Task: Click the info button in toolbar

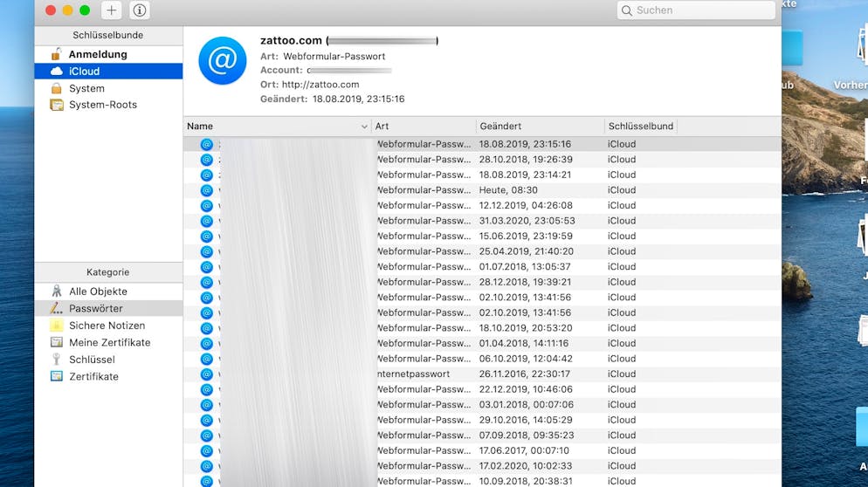Action: 139,10
